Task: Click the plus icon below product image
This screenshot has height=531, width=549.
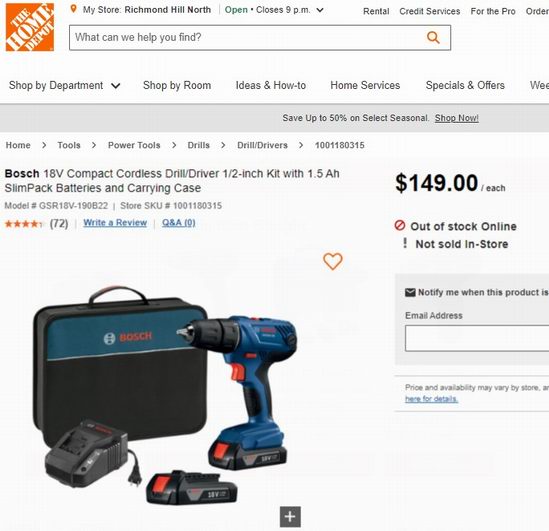Action: pyautogui.click(x=290, y=517)
